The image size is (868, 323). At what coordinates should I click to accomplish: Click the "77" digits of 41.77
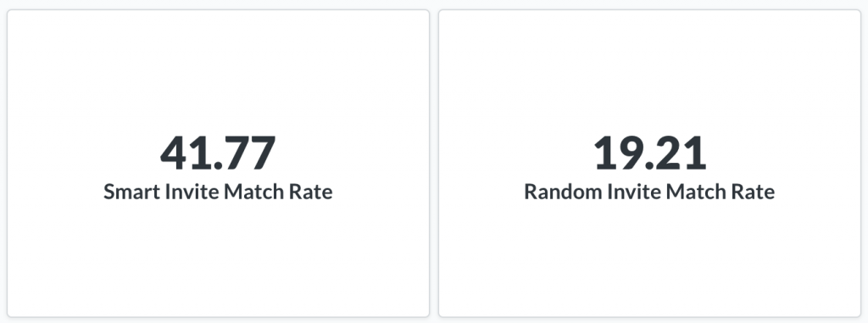248,153
